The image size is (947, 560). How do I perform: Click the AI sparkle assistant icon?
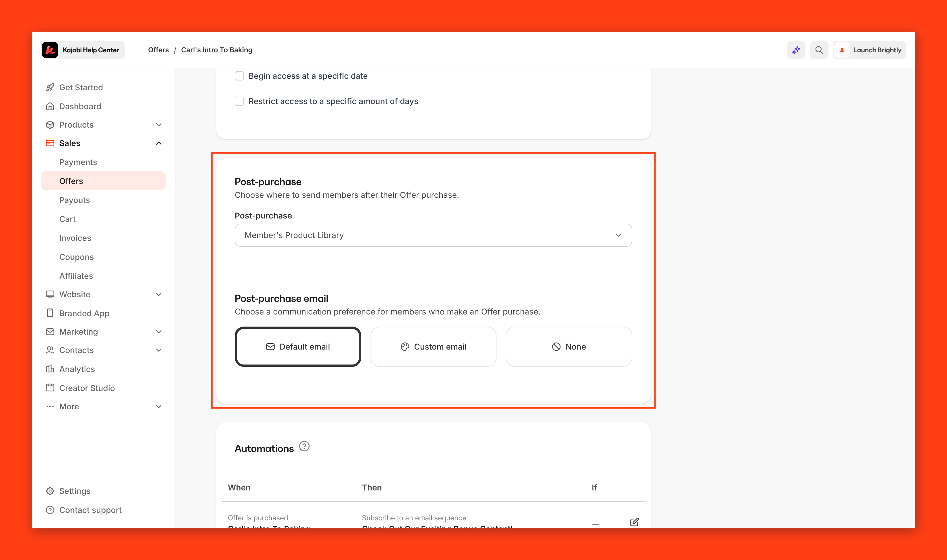coord(796,50)
